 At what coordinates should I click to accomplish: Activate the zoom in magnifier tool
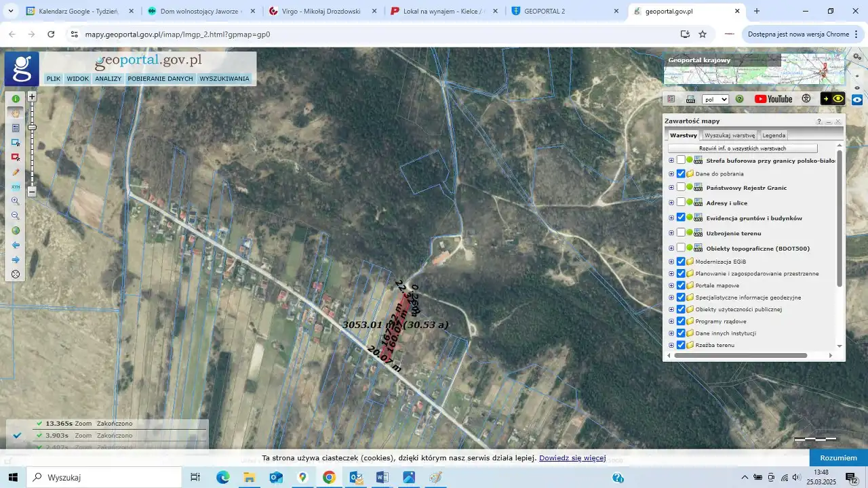[x=16, y=201]
